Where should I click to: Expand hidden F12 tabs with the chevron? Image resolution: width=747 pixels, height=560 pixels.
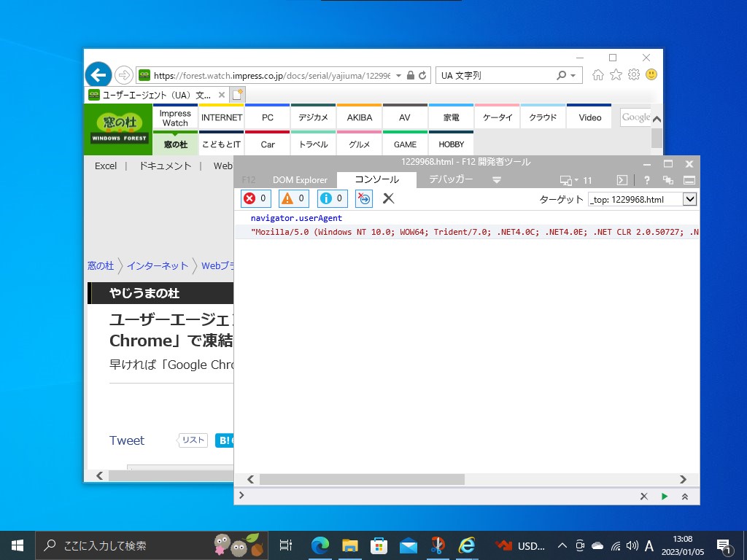(x=497, y=180)
